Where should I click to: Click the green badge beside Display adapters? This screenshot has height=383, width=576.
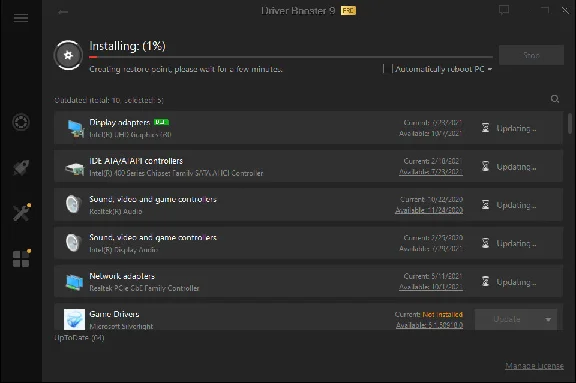point(161,122)
